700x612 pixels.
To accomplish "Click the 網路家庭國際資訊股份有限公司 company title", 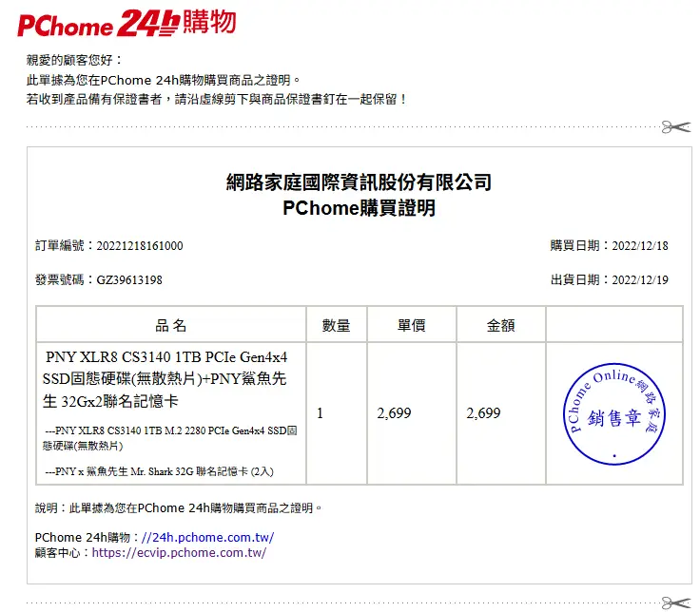I will click(359, 182).
